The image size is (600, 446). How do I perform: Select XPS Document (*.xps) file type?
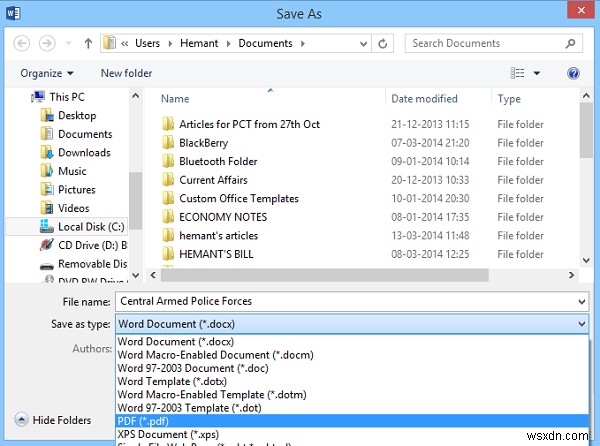click(x=352, y=435)
